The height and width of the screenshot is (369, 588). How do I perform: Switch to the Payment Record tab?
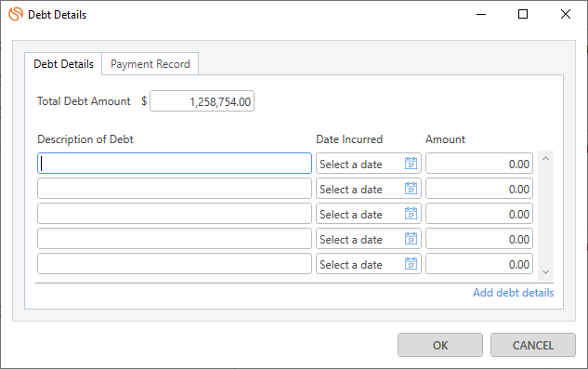click(x=150, y=64)
